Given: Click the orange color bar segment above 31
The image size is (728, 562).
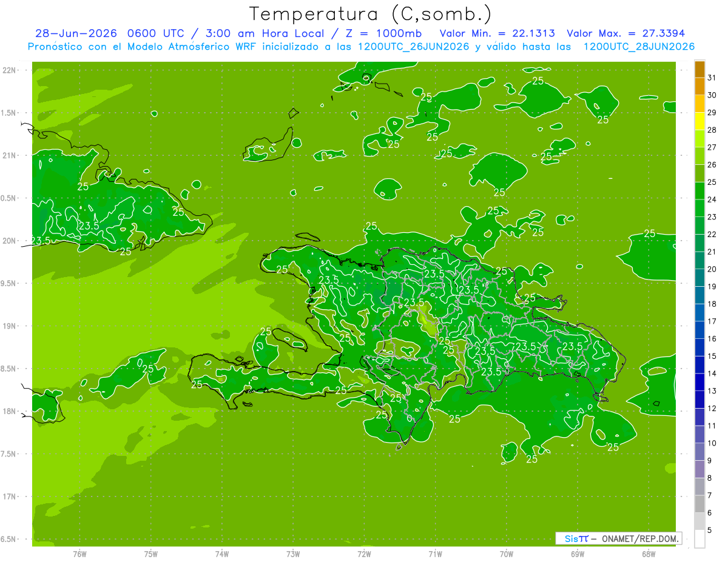Looking at the screenshot, I should coord(699,69).
